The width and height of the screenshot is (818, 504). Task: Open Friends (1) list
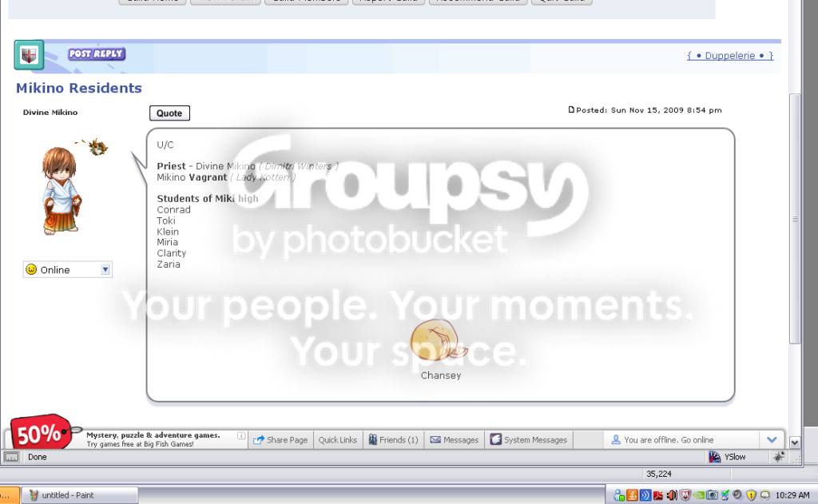[x=393, y=440]
